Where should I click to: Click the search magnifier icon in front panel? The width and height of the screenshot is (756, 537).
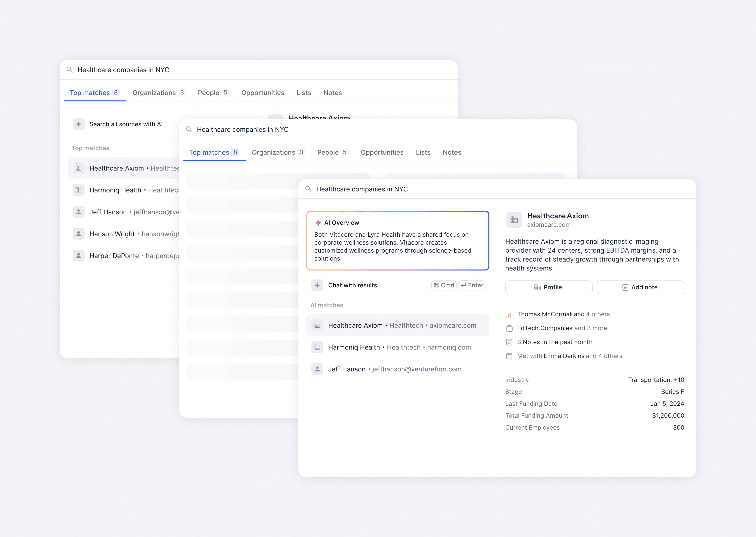pos(308,189)
